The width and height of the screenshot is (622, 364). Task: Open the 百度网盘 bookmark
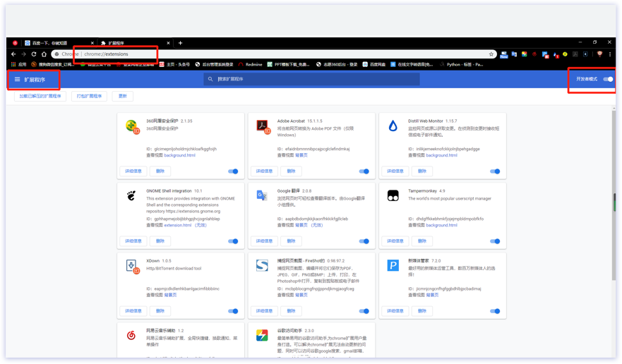point(374,64)
